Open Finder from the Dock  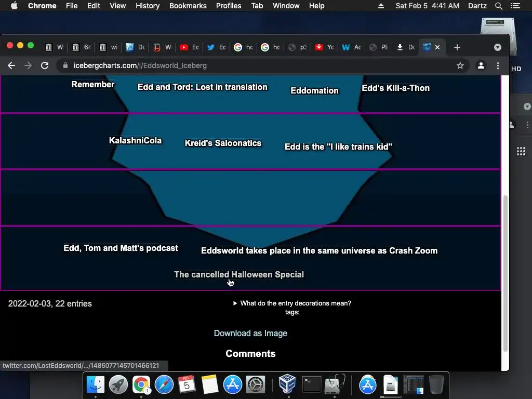coord(96,385)
